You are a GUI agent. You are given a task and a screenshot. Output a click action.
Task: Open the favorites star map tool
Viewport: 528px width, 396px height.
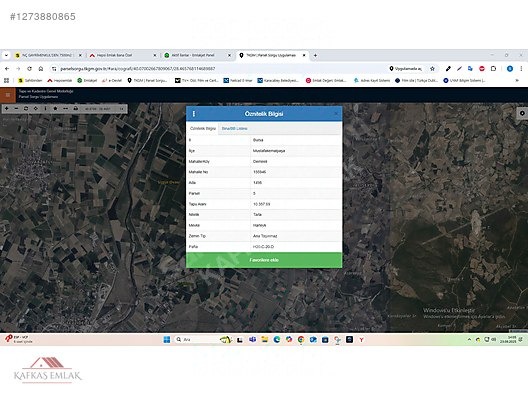pos(55,108)
